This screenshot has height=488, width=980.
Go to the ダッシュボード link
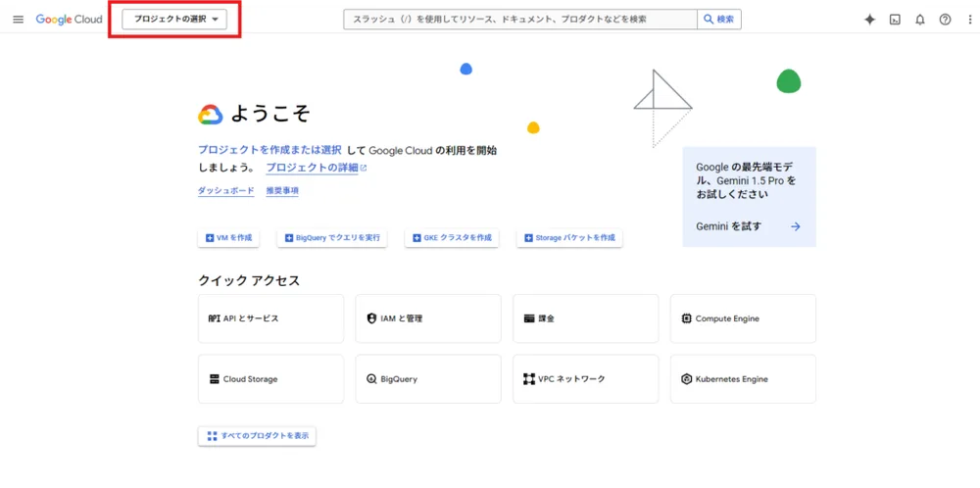[226, 190]
